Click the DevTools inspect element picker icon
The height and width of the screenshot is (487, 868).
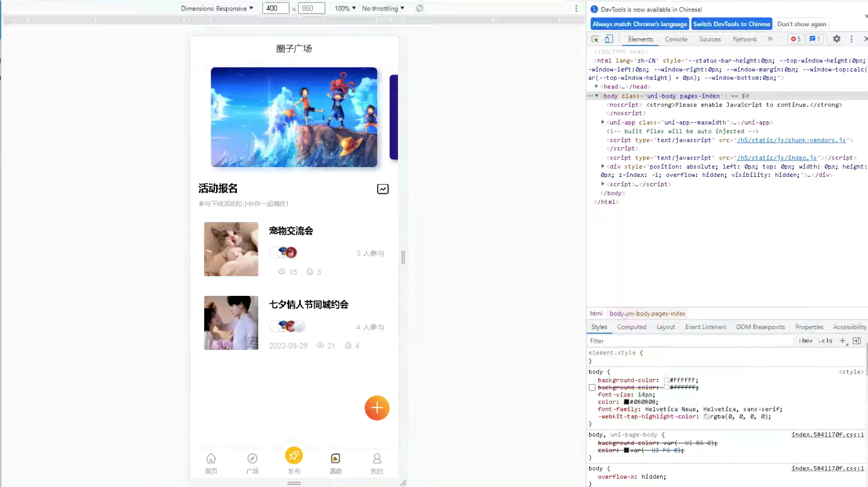click(x=595, y=39)
